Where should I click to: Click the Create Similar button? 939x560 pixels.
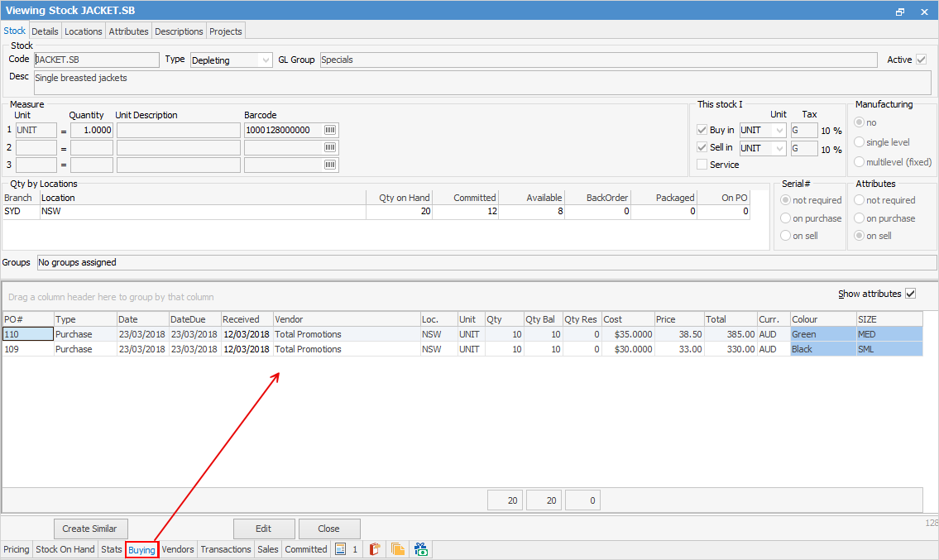point(90,529)
